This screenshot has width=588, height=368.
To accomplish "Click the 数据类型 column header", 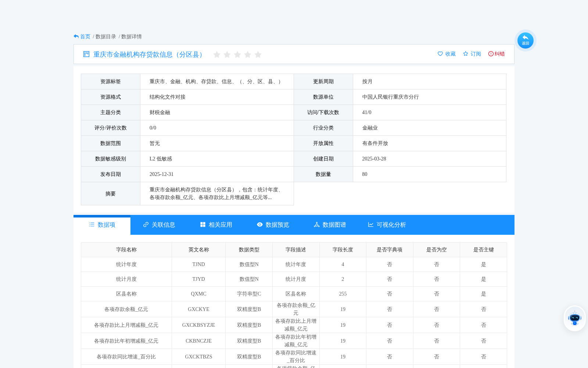I will click(x=249, y=250).
